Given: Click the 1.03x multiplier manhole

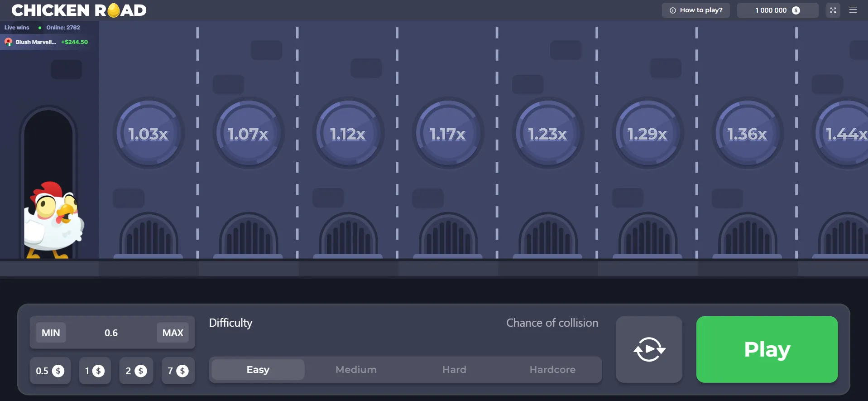Looking at the screenshot, I should (x=149, y=134).
